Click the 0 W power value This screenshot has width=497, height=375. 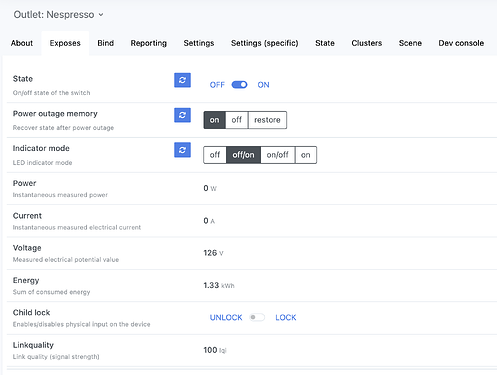(210, 188)
